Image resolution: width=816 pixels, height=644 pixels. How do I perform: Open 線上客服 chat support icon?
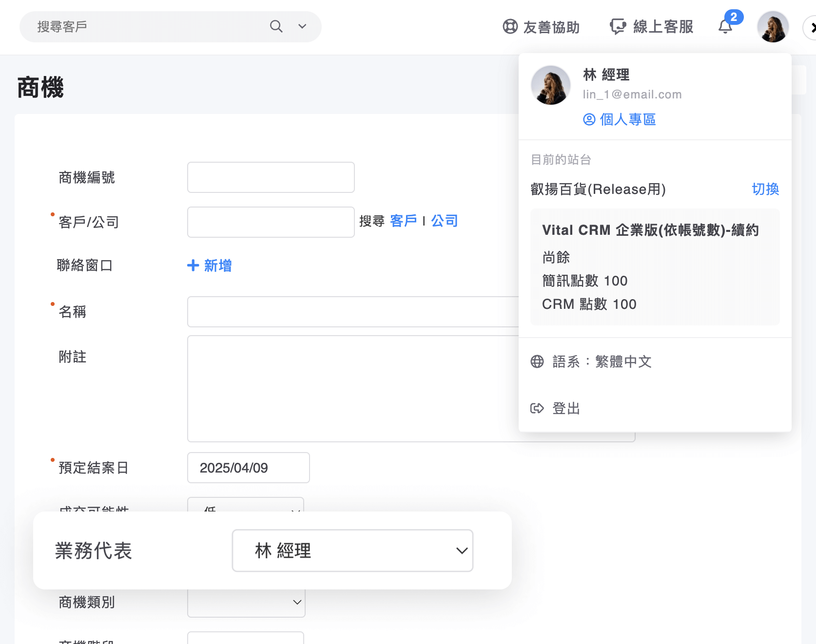click(x=618, y=27)
